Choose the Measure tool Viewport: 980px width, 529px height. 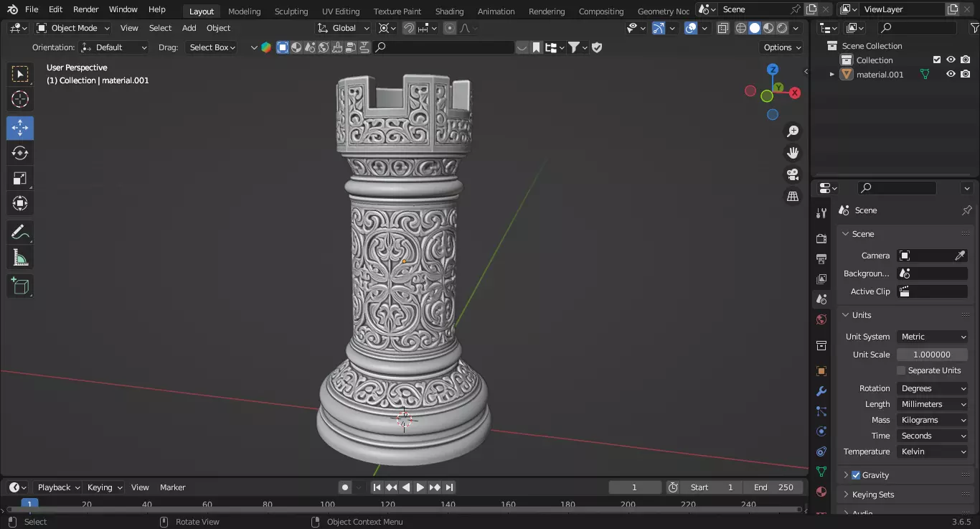point(20,257)
